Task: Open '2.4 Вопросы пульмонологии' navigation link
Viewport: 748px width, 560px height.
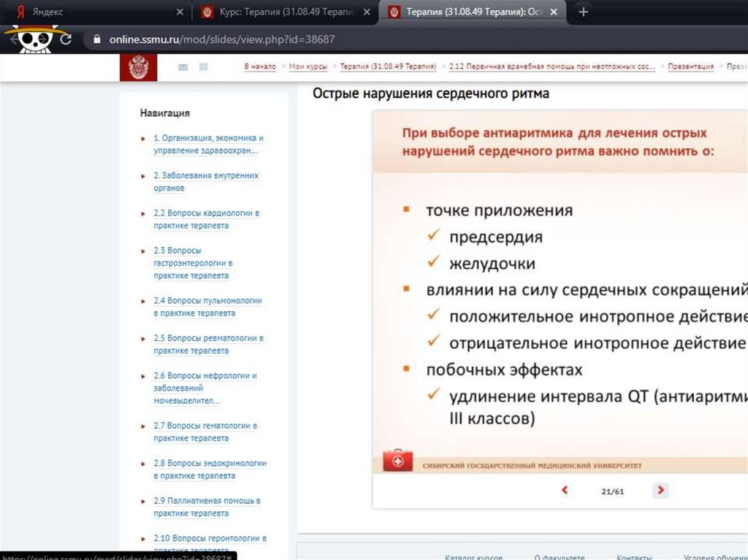Action: tap(207, 307)
